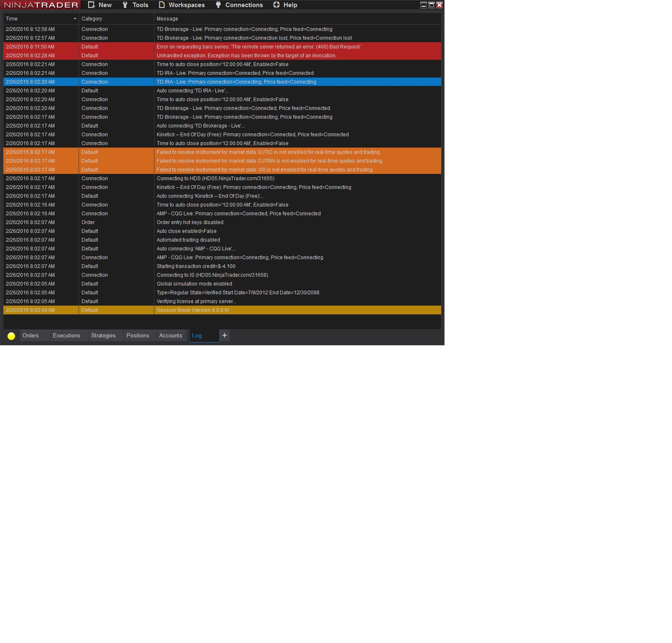Switch to the Positions tab
Image resolution: width=672 pixels, height=643 pixels.
pyautogui.click(x=141, y=336)
